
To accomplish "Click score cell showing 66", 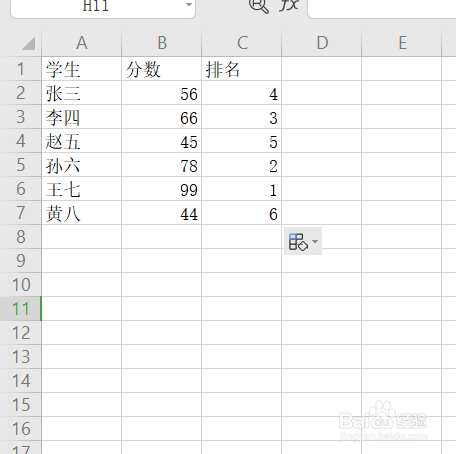I will [x=162, y=117].
